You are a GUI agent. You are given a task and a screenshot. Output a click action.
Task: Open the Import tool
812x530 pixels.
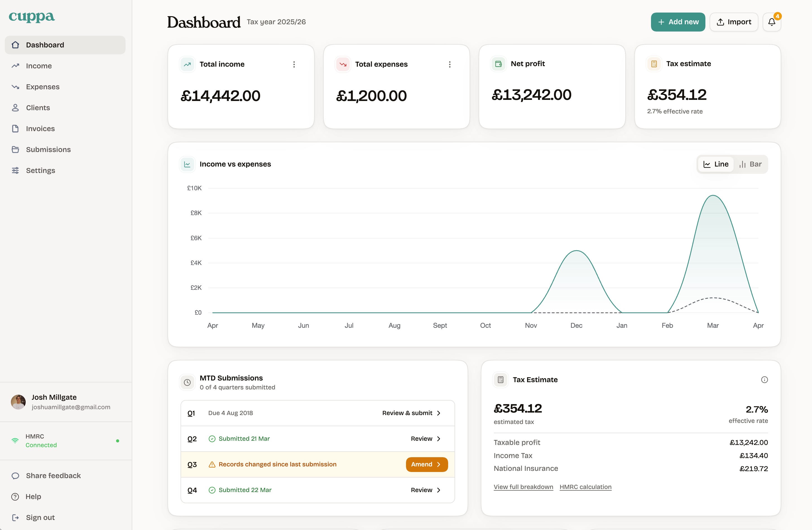(734, 21)
